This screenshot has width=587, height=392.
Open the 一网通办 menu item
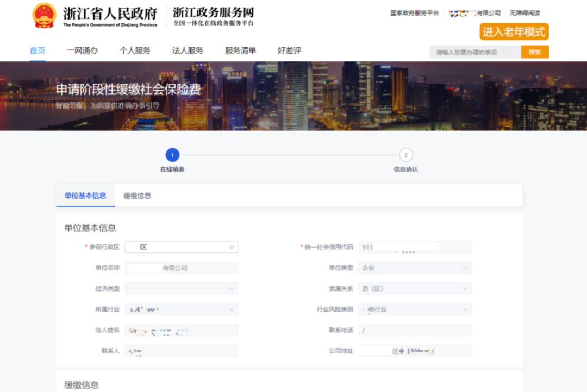pyautogui.click(x=82, y=50)
